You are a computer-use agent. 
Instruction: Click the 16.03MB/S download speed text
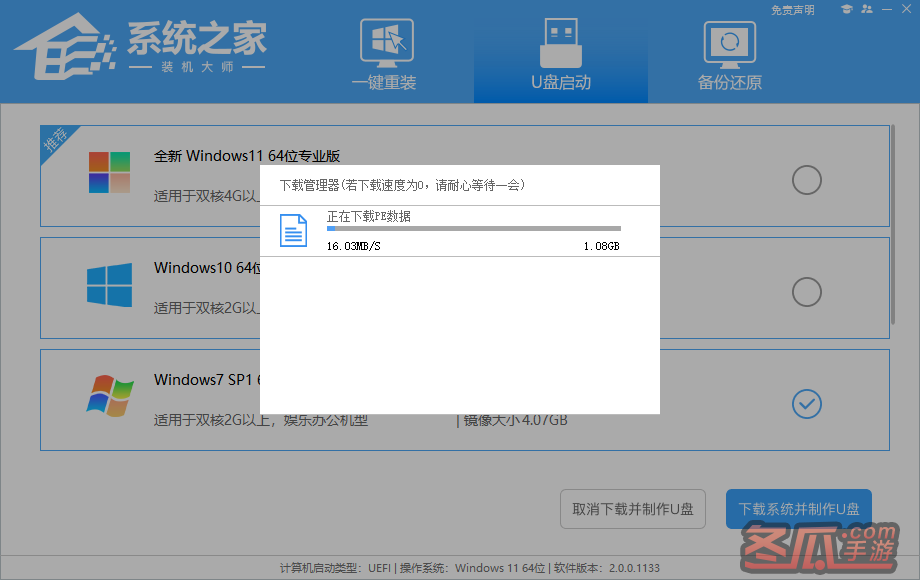point(353,246)
